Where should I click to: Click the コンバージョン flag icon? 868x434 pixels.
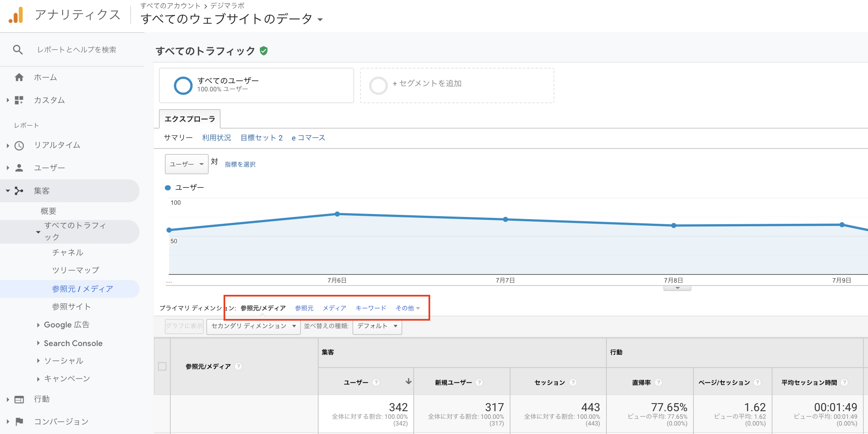pos(19,421)
